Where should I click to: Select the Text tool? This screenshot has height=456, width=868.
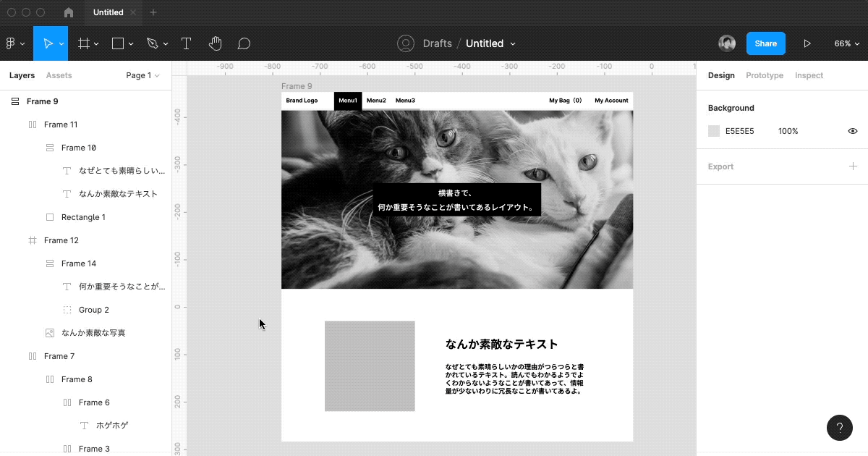pyautogui.click(x=186, y=43)
